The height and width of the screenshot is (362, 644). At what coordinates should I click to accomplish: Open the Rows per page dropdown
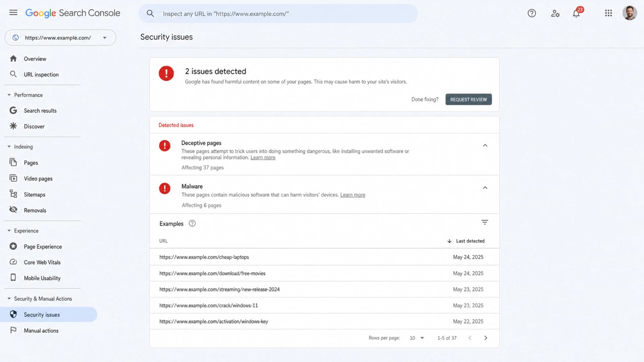[x=417, y=338]
